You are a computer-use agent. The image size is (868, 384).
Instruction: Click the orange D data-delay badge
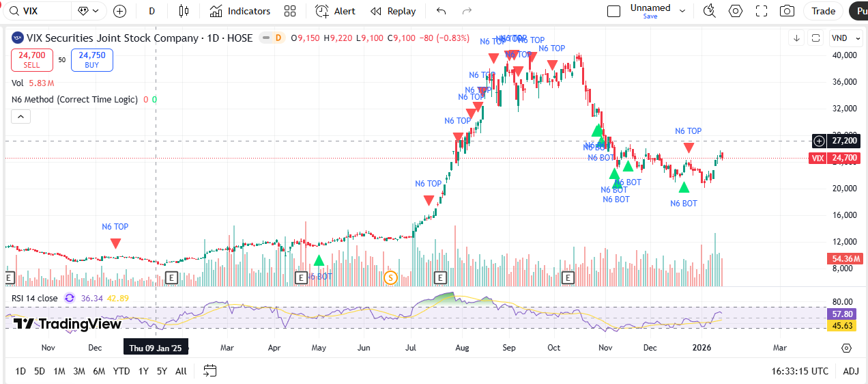(x=278, y=38)
